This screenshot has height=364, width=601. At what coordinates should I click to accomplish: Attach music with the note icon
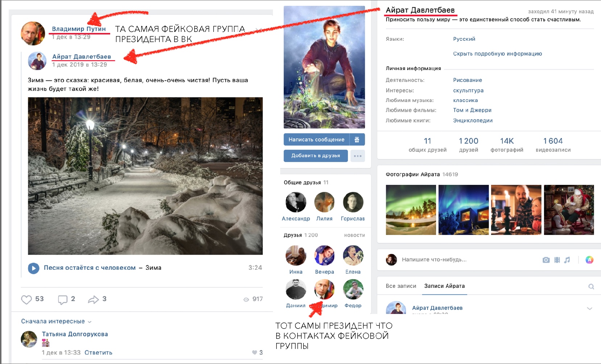567,260
